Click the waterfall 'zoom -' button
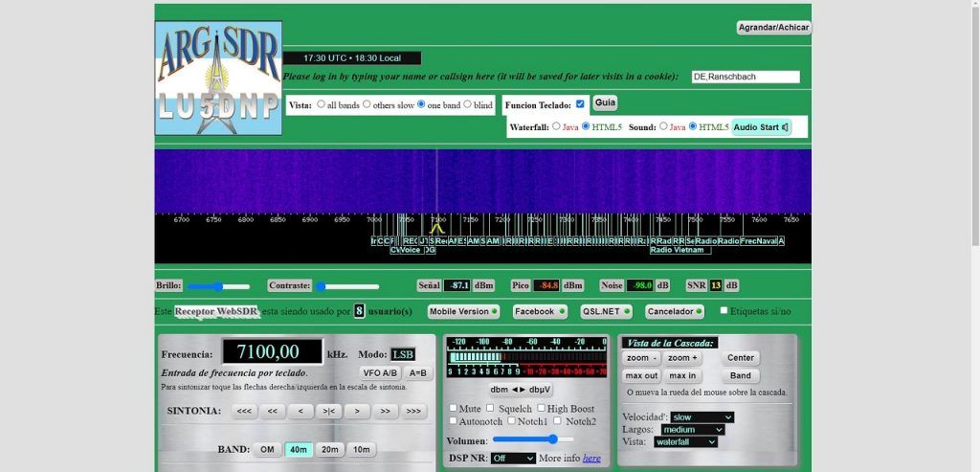 (642, 358)
